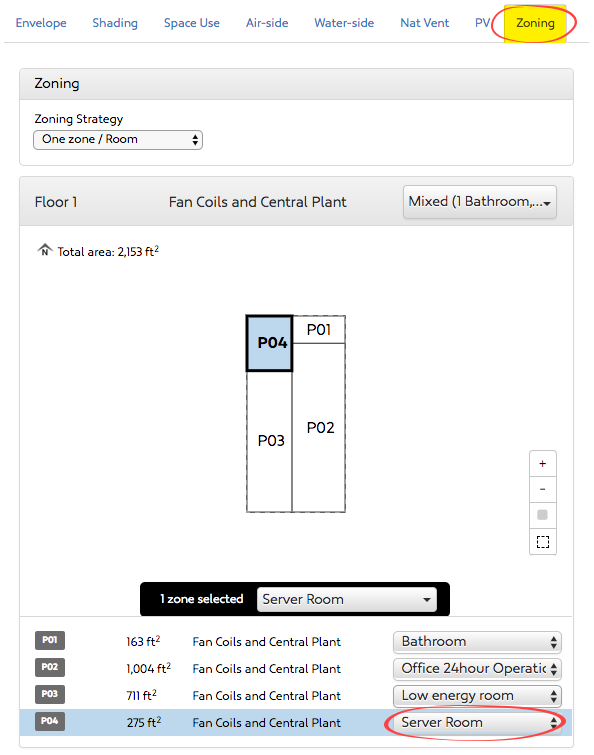Select the P03 zone badge in the list
Image resolution: width=594 pixels, height=755 pixels.
pyautogui.click(x=50, y=694)
